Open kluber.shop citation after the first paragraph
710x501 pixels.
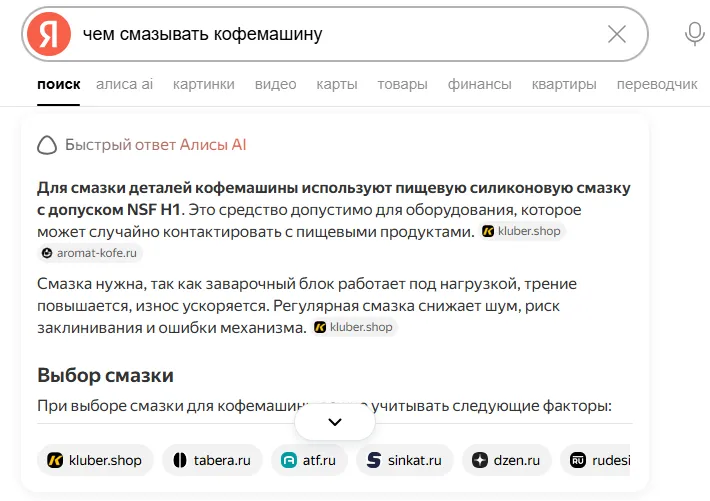521,231
